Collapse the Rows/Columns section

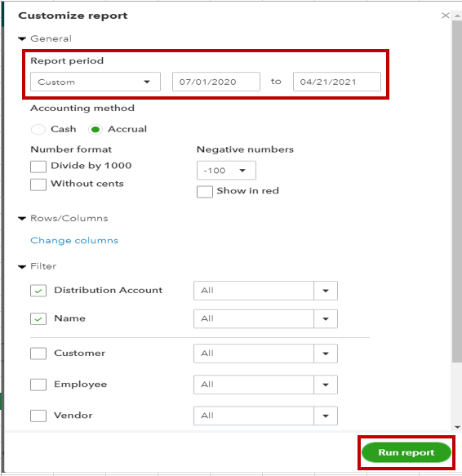22,219
